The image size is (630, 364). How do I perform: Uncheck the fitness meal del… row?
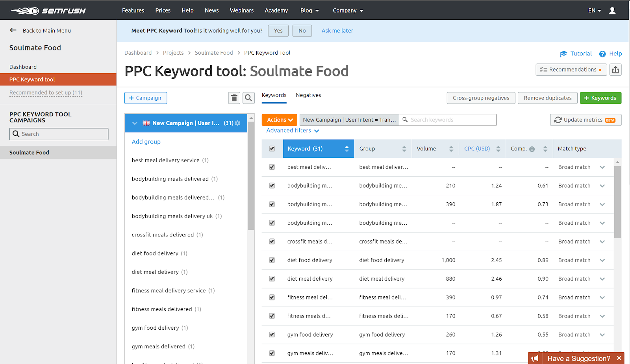pyautogui.click(x=272, y=297)
